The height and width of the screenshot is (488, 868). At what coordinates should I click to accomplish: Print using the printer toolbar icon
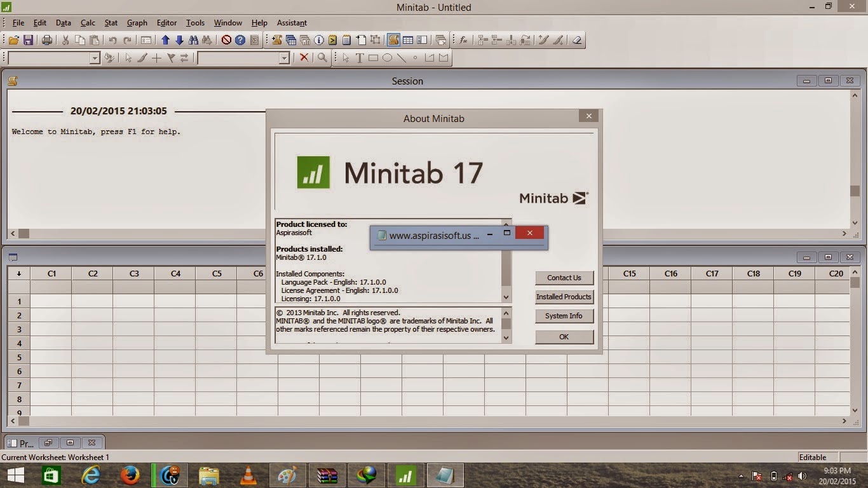click(47, 40)
